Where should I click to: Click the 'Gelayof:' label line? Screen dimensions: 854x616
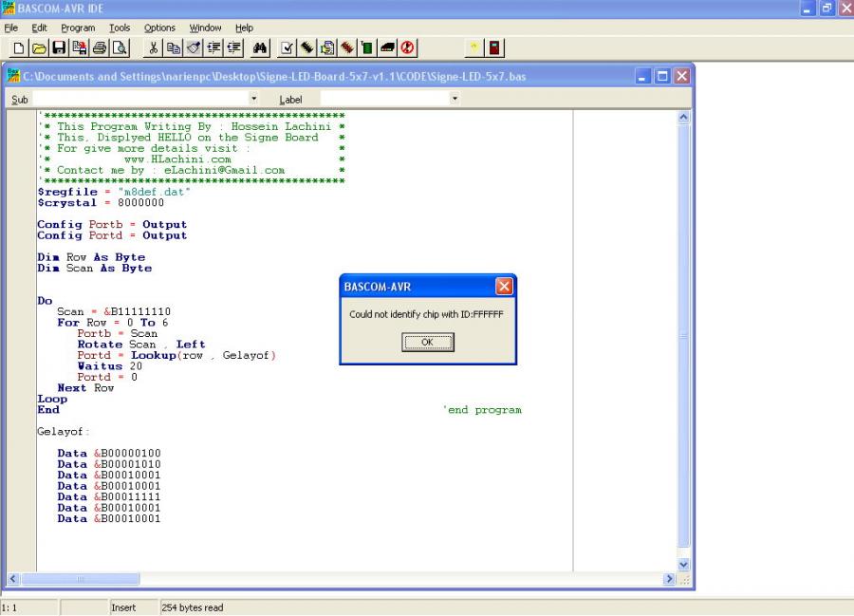tap(64, 431)
